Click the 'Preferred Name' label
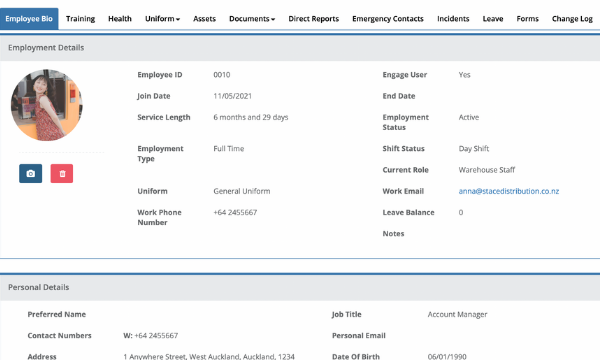Image resolution: width=600 pixels, height=360 pixels. tap(57, 314)
